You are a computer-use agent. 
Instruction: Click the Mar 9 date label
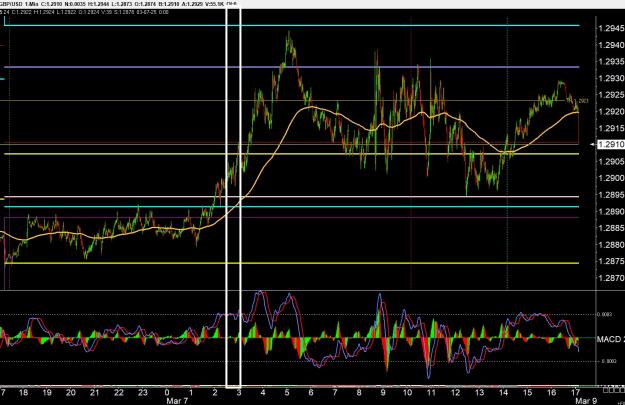(586, 401)
